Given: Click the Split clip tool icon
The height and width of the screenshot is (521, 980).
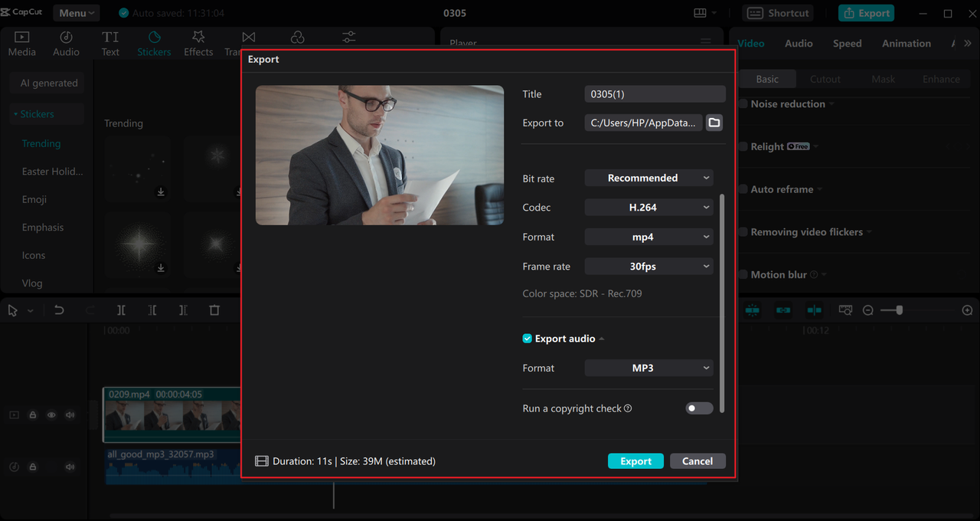Looking at the screenshot, I should click(121, 310).
